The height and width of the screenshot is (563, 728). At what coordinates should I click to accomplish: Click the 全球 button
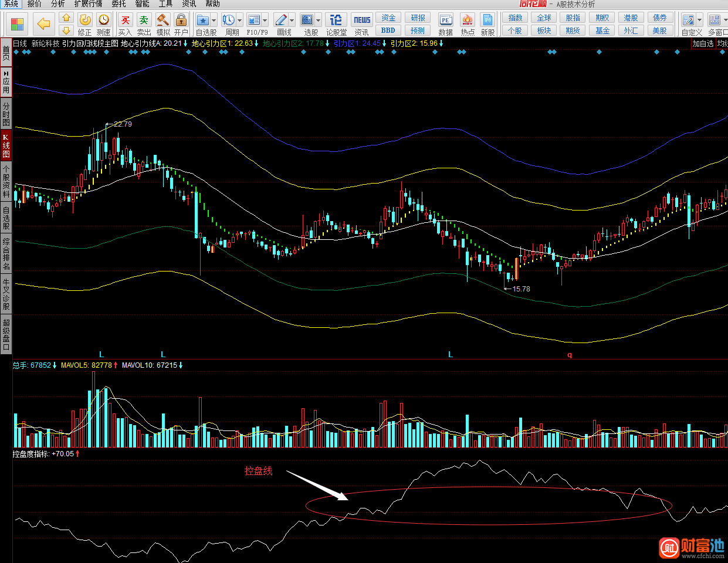click(544, 18)
